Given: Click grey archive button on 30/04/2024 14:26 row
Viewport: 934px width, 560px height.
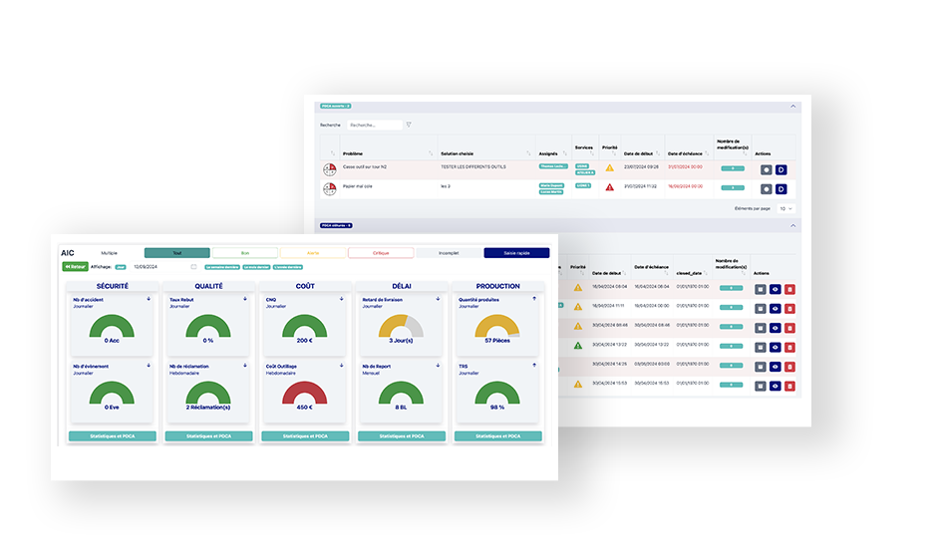Looking at the screenshot, I should pyautogui.click(x=761, y=367).
